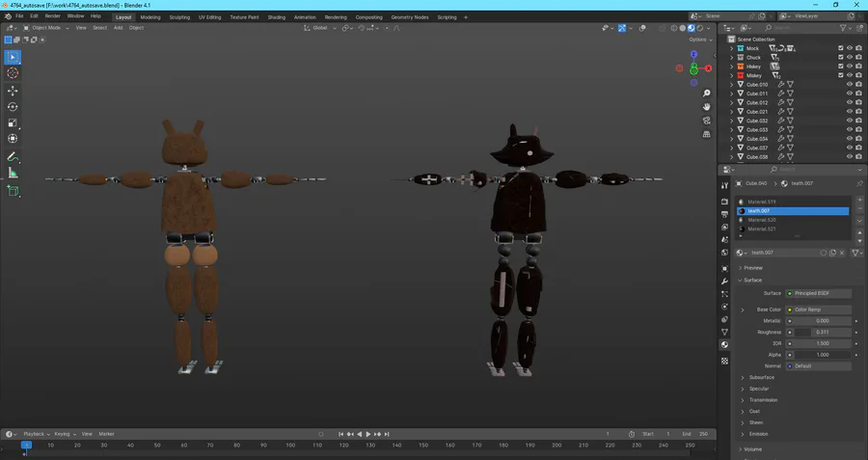Switch perspective/orthographic grid icon
Image resolution: width=868 pixels, height=460 pixels.
706,134
